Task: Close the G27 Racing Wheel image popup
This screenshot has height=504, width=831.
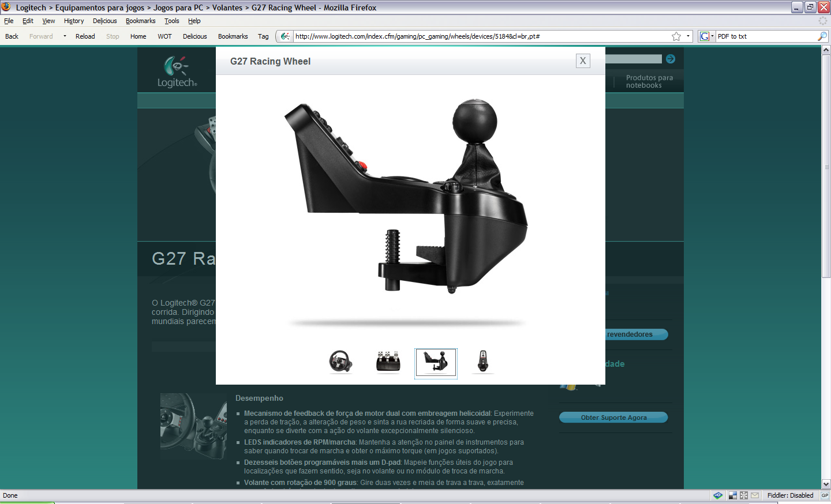Action: pyautogui.click(x=583, y=61)
